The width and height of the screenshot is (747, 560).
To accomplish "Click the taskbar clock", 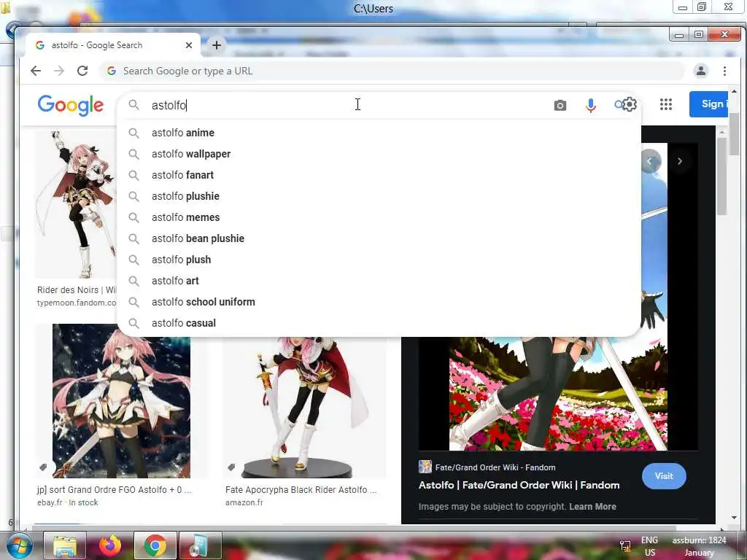I will [x=699, y=546].
